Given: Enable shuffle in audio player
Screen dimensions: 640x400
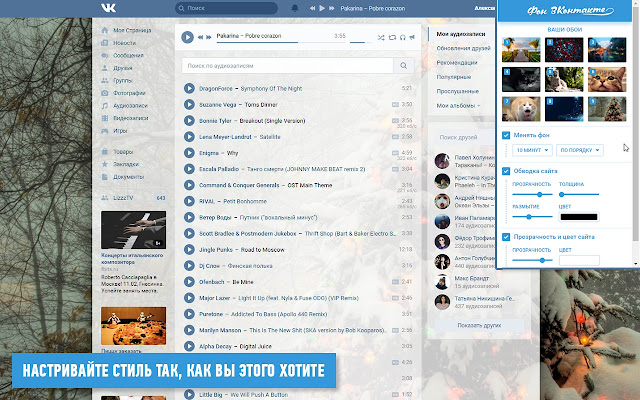Looking at the screenshot, I should pyautogui.click(x=381, y=38).
